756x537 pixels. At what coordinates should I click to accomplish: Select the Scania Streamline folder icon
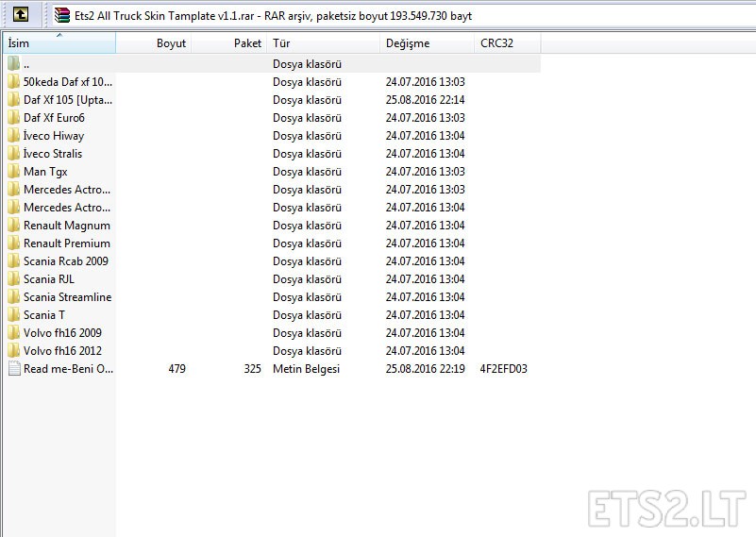14,297
